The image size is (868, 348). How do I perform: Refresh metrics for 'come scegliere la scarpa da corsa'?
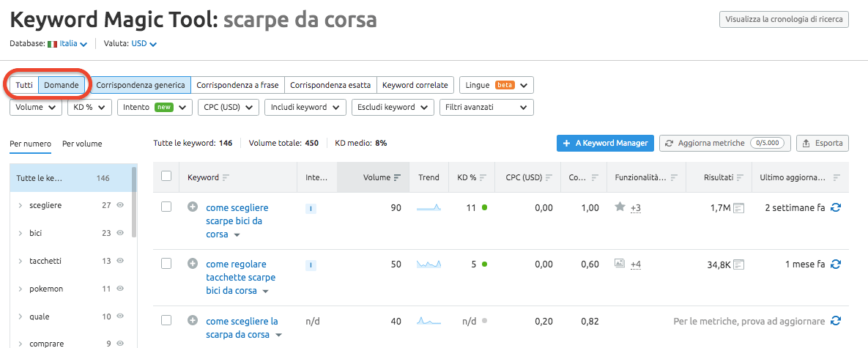[x=835, y=321]
